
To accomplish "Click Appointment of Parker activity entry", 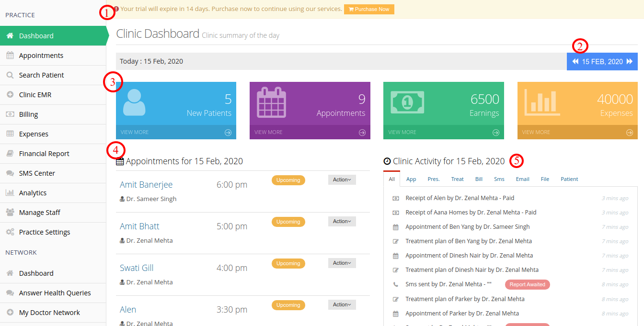I will pos(462,313).
